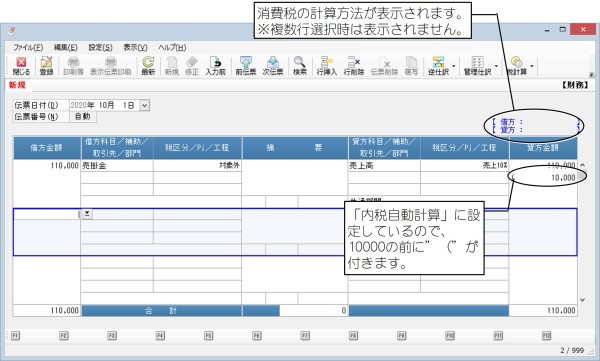
Task: Expand the 税計算 dropdown arrow
Action: pos(532,66)
